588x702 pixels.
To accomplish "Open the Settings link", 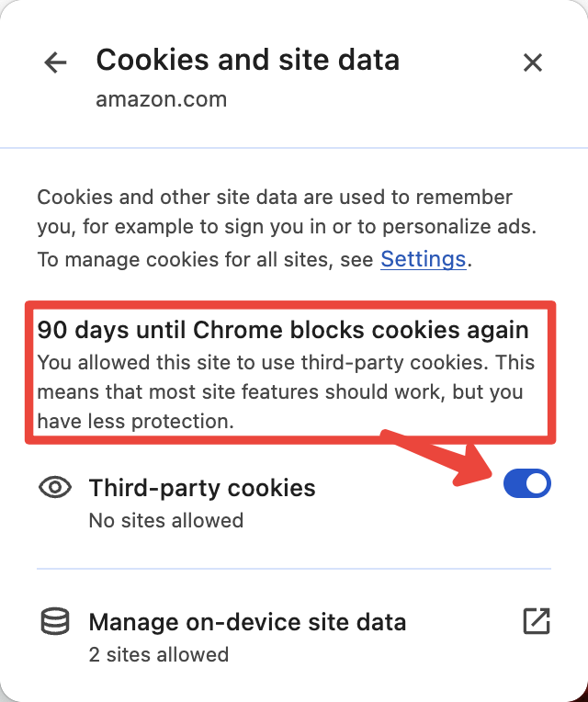I will click(423, 259).
